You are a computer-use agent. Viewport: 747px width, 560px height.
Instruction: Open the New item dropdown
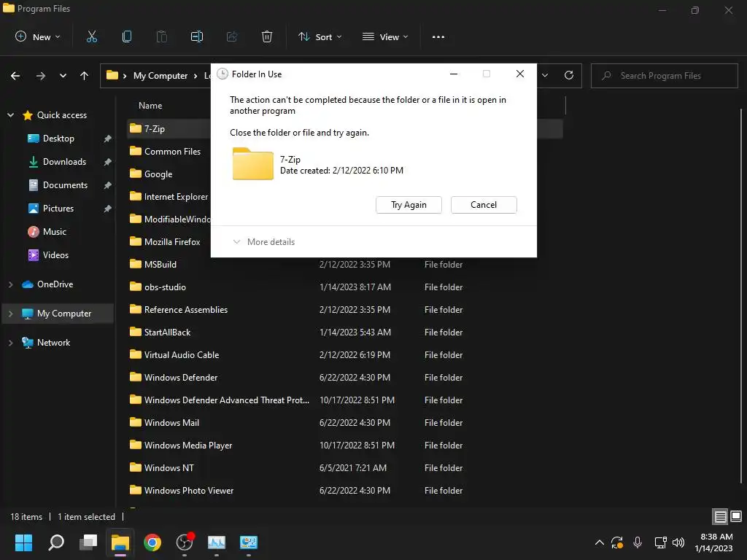click(x=38, y=36)
